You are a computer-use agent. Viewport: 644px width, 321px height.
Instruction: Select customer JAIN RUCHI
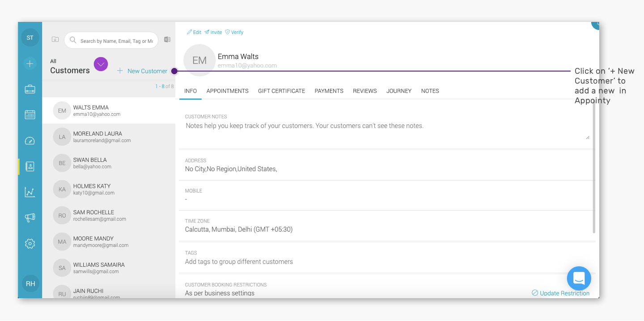point(109,291)
